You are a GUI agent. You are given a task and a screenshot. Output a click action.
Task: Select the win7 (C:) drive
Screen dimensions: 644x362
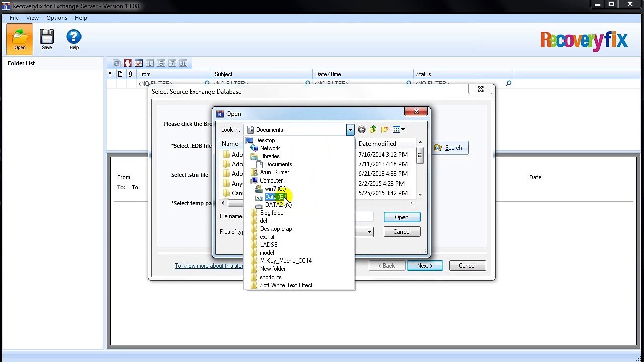(x=275, y=189)
